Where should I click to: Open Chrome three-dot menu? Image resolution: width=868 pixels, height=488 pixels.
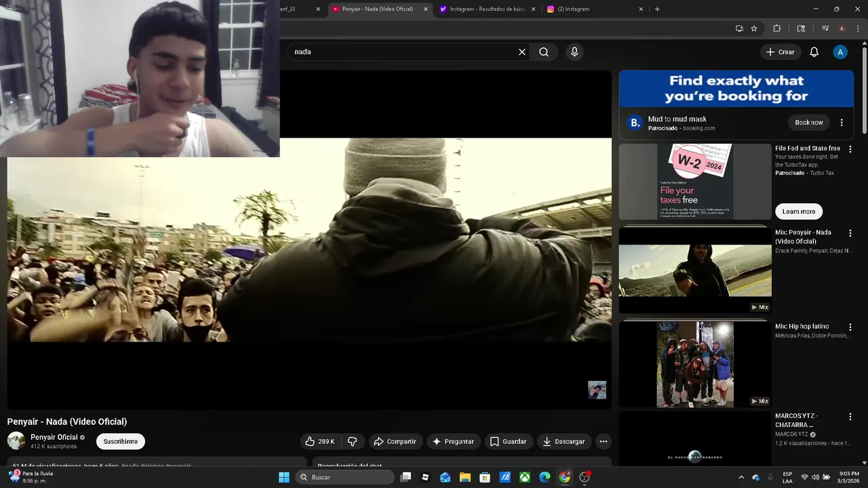(x=858, y=28)
